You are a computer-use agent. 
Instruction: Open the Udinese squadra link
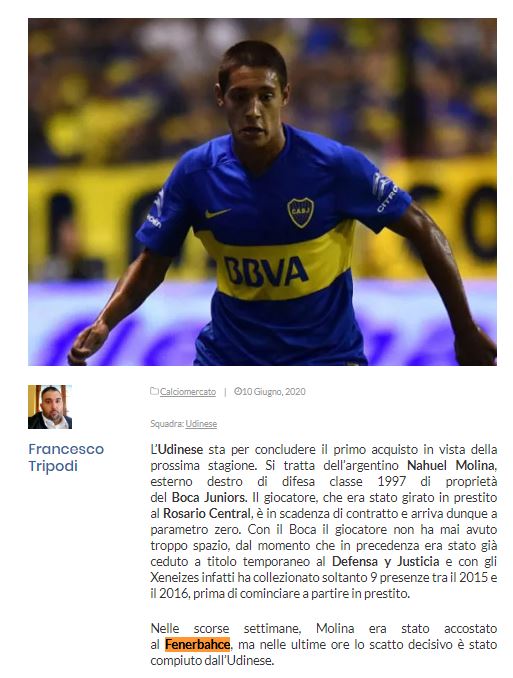(201, 424)
